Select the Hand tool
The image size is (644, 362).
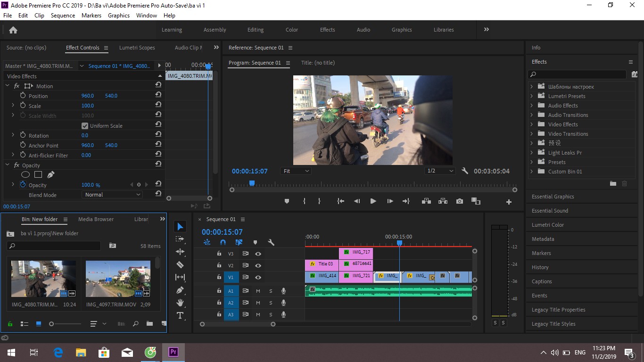(180, 303)
